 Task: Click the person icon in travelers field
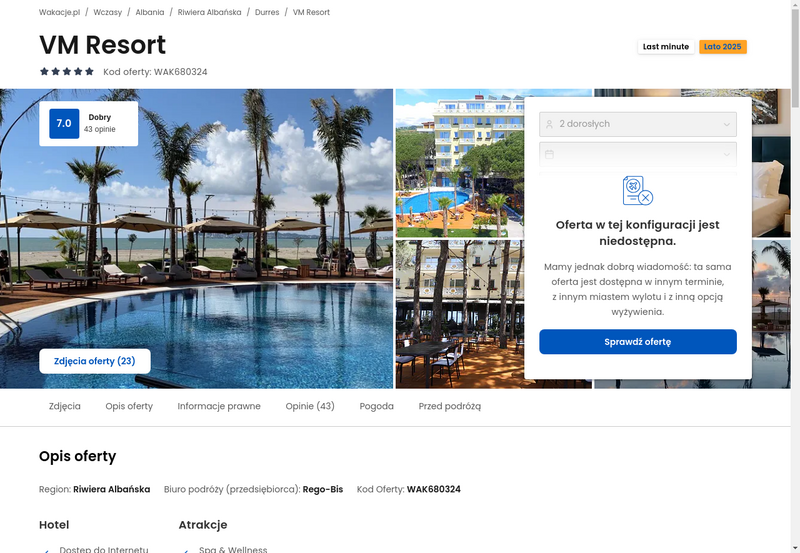tap(549, 124)
